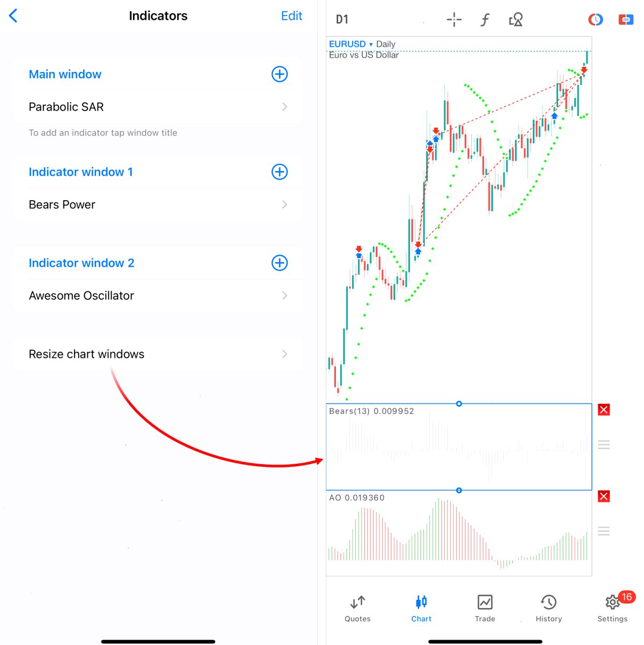The width and height of the screenshot is (644, 645).
Task: Grab the Bears window reorder handle
Action: pos(604,445)
